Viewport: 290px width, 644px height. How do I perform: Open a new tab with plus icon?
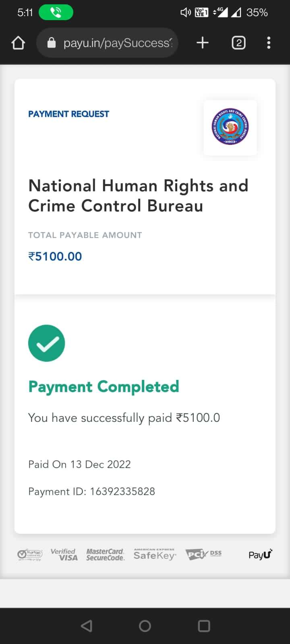[203, 43]
